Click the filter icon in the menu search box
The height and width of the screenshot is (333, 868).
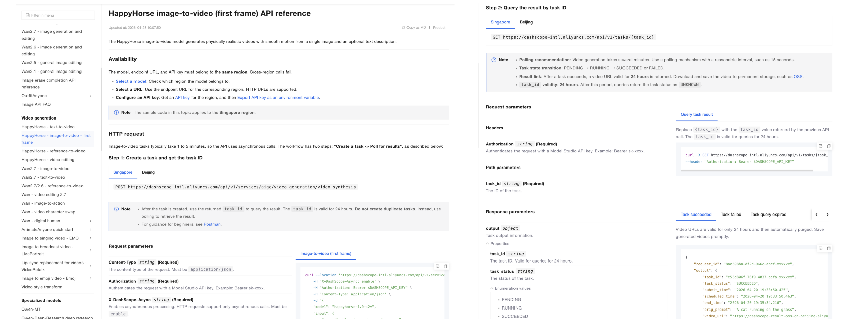(28, 15)
